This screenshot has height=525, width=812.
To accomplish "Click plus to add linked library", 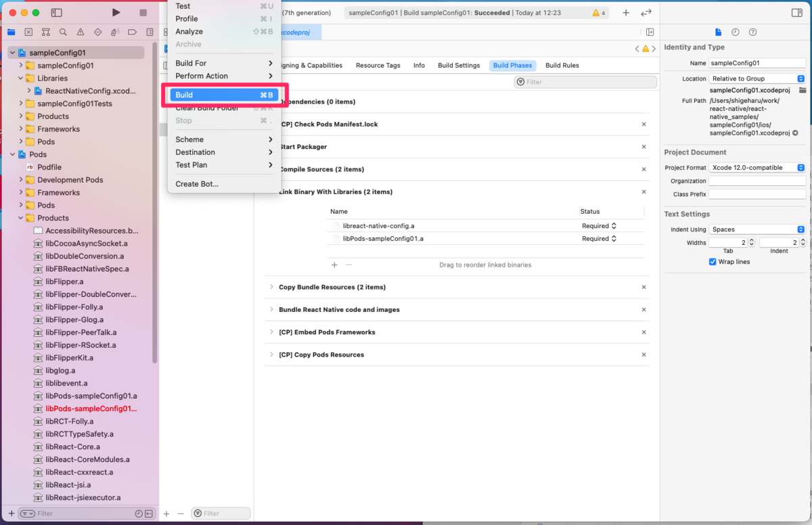I will (334, 265).
